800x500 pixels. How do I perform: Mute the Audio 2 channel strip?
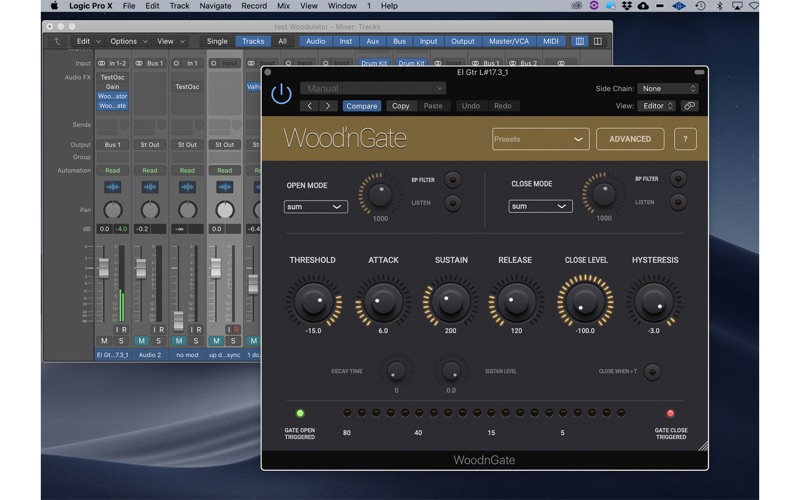[142, 341]
